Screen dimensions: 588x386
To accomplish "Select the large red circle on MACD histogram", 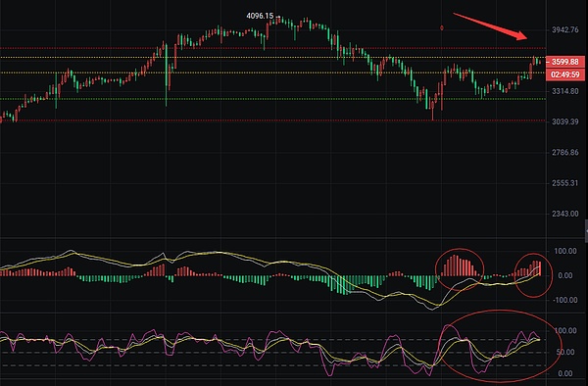I will (x=460, y=268).
